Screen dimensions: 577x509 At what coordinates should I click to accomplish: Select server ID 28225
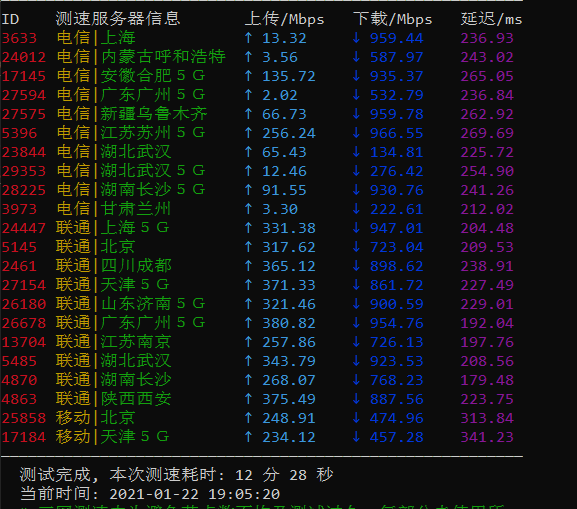(x=24, y=190)
